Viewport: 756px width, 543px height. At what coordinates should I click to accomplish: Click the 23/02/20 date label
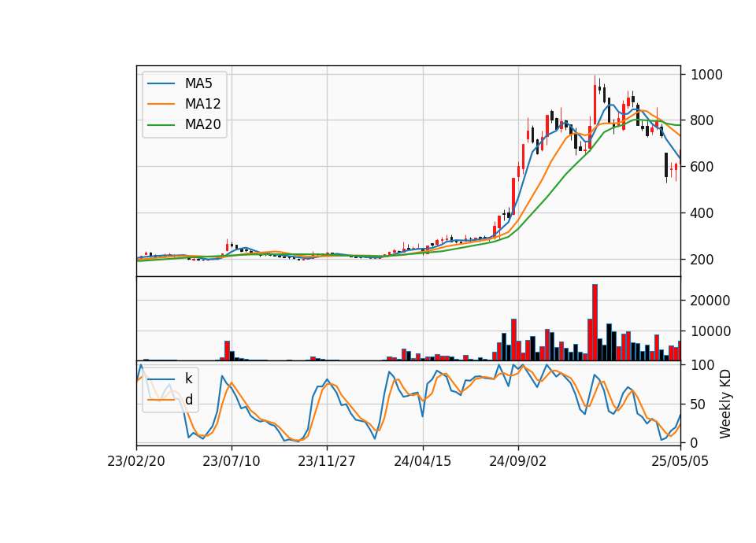(136, 461)
